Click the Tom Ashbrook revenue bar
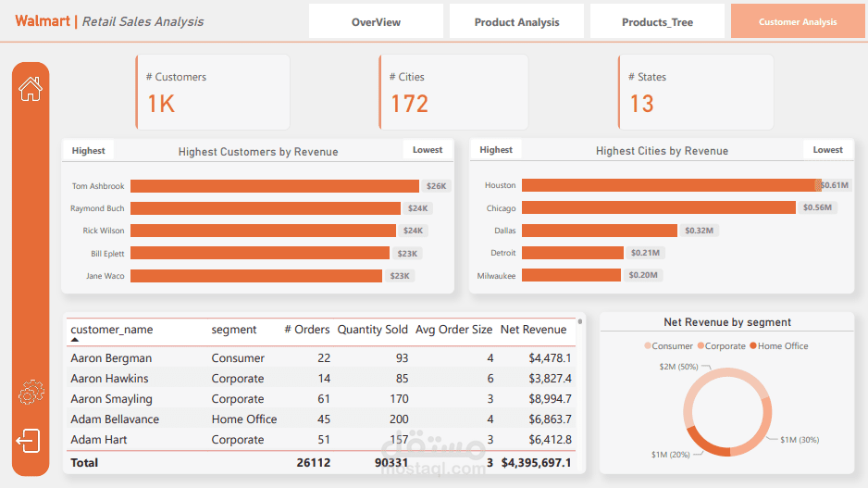Screen dimensions: 868x488 click(x=274, y=186)
